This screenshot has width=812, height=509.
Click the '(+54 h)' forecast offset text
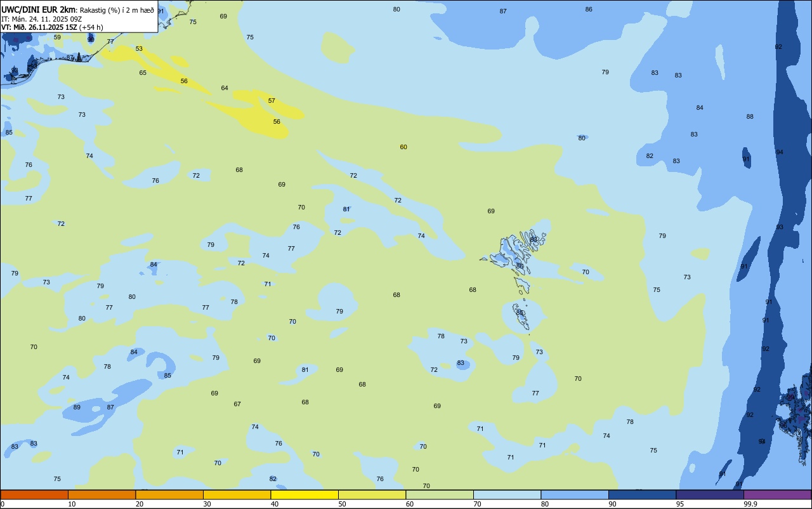tap(91, 27)
